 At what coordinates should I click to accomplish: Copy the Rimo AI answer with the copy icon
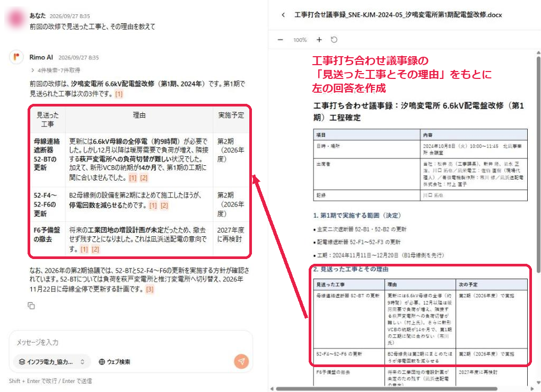(x=31, y=306)
